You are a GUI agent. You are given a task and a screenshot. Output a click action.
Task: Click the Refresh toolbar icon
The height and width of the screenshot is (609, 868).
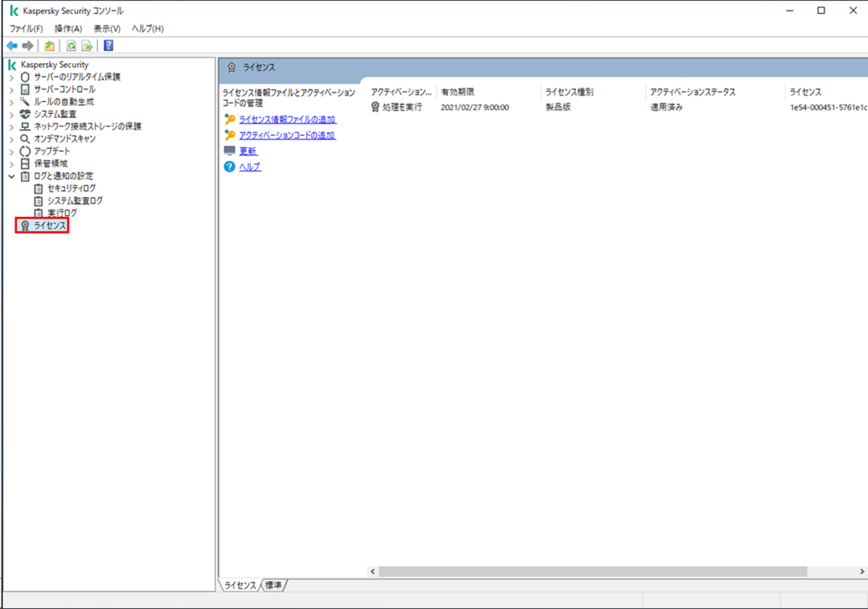(x=72, y=46)
